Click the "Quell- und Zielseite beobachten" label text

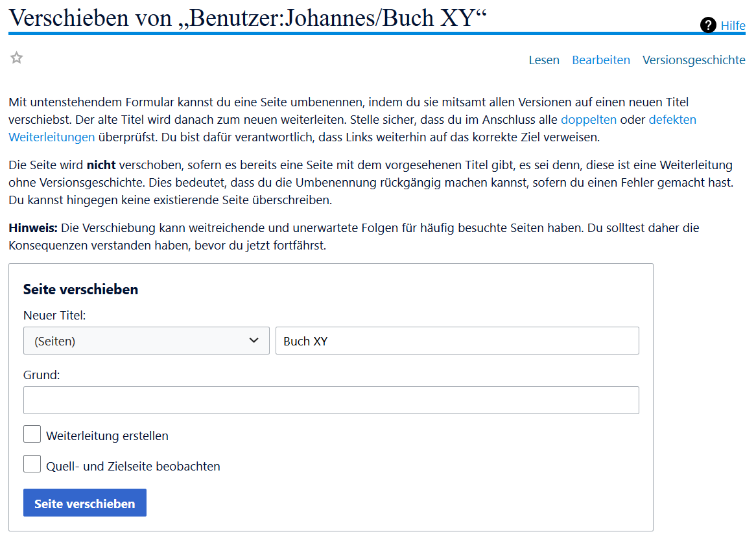point(133,467)
